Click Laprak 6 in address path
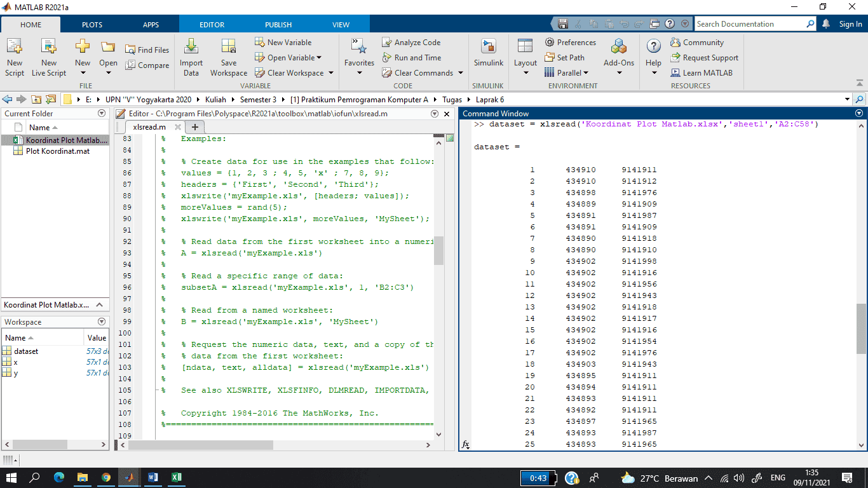Viewport: 868px width, 488px height. pos(489,99)
